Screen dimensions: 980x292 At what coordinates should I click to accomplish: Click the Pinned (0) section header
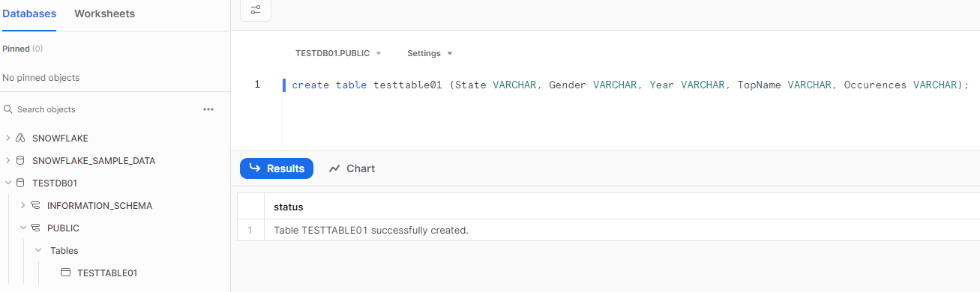coord(22,49)
